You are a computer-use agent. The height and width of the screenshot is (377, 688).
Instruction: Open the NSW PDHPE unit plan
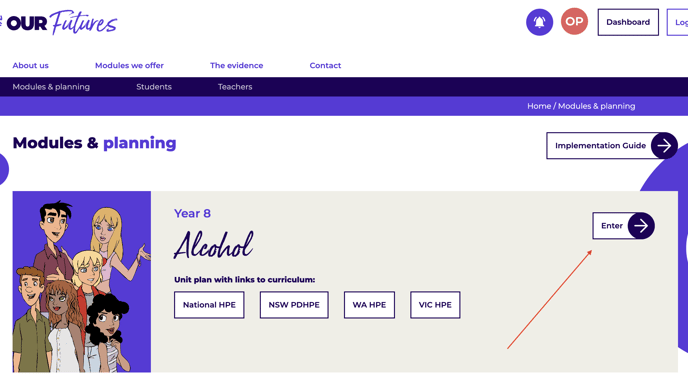coord(294,305)
